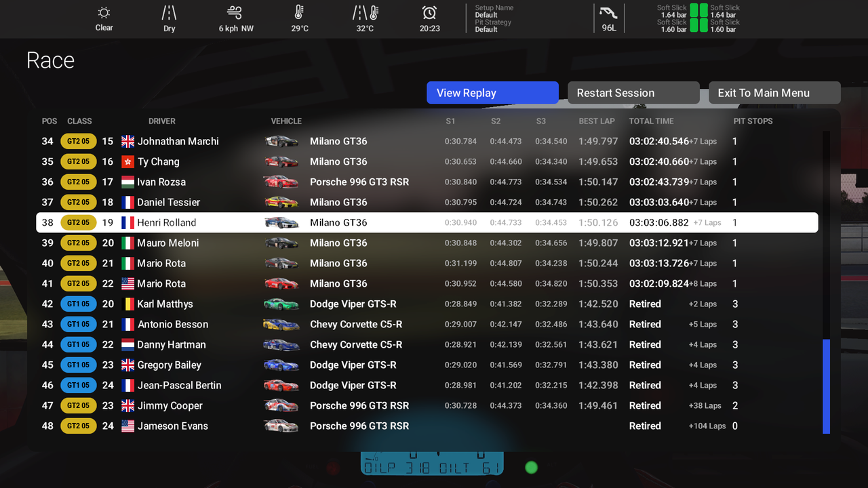Click the BEST LAP column header

[x=597, y=121]
